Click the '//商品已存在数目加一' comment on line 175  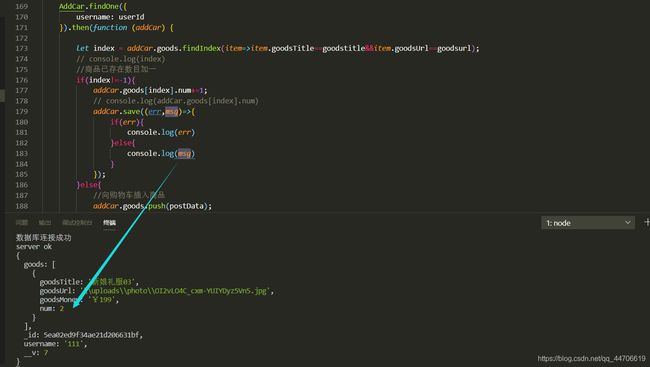116,69
